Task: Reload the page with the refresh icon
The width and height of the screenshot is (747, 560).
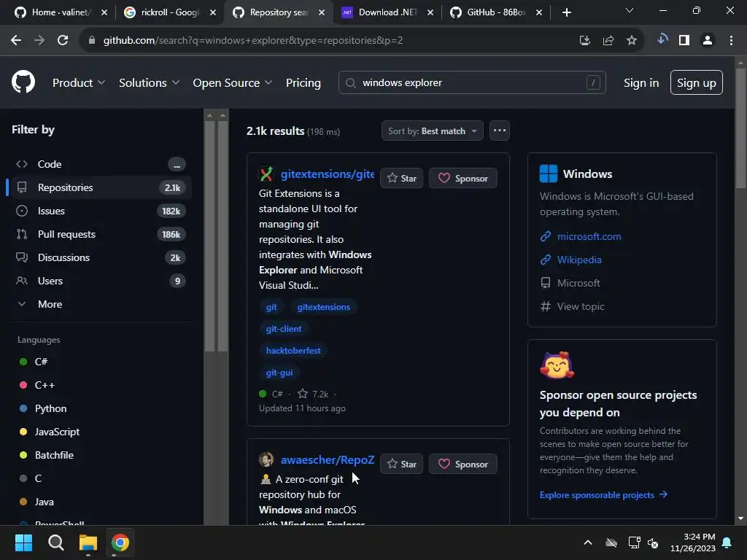Action: point(63,41)
